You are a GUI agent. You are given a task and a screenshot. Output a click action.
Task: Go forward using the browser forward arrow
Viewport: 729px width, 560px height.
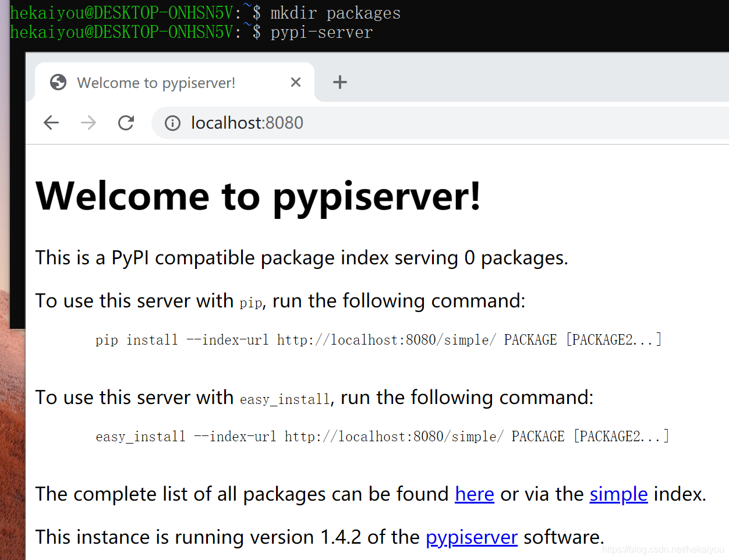point(89,123)
